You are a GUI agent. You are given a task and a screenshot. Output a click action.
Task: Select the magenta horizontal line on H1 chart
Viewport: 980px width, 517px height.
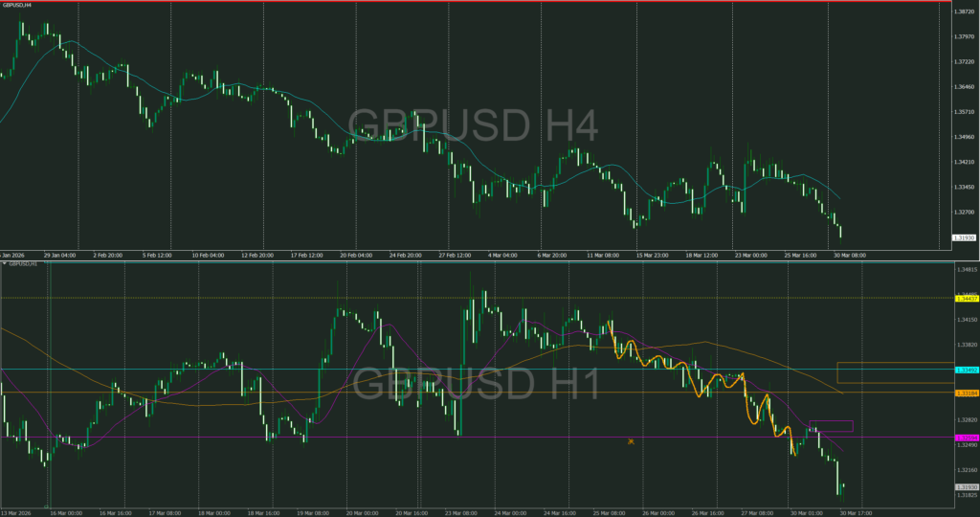coord(383,438)
